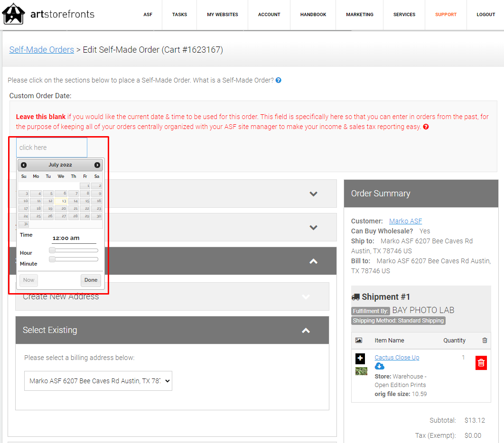
Task: Go to previous month in calendar
Action: [x=24, y=165]
